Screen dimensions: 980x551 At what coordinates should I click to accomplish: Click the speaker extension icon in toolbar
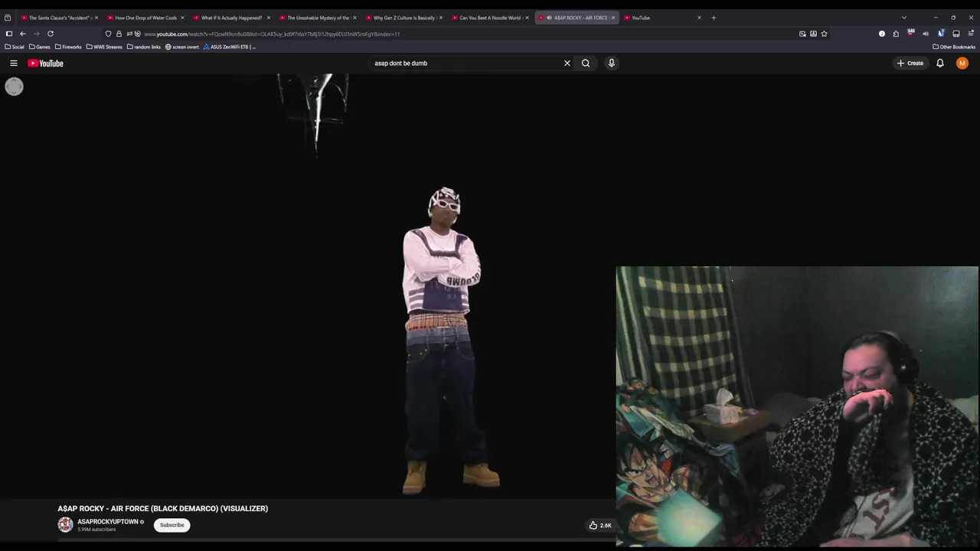pyautogui.click(x=926, y=34)
